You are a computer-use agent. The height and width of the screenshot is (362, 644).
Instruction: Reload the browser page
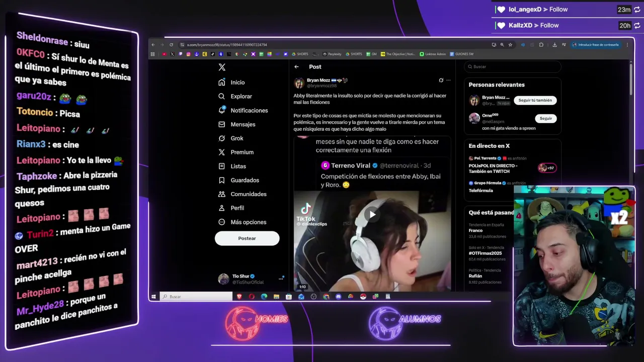click(x=172, y=45)
